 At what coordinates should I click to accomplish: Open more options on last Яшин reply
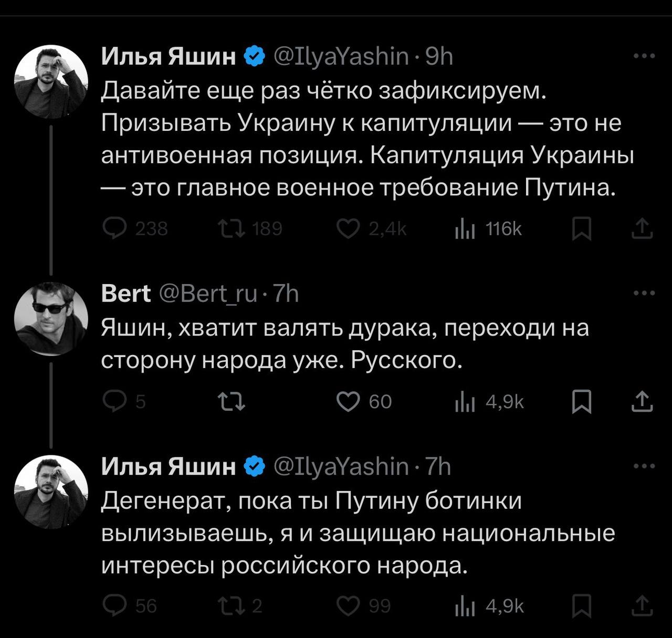point(644,466)
